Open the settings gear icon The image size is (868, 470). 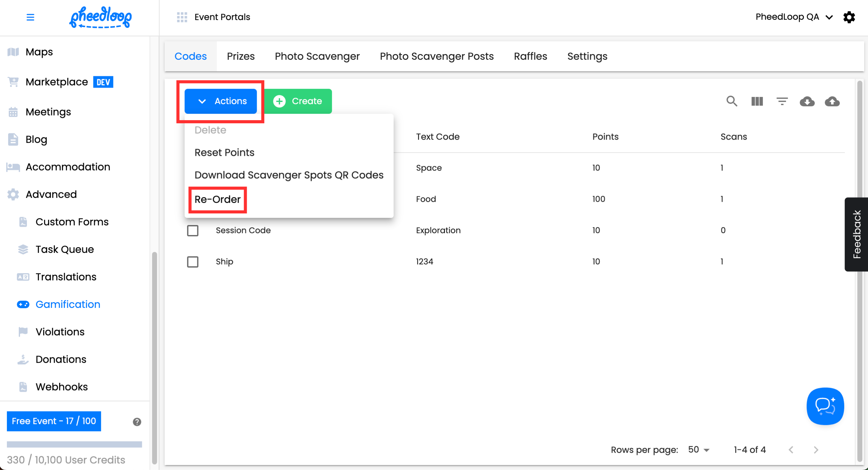coord(849,17)
